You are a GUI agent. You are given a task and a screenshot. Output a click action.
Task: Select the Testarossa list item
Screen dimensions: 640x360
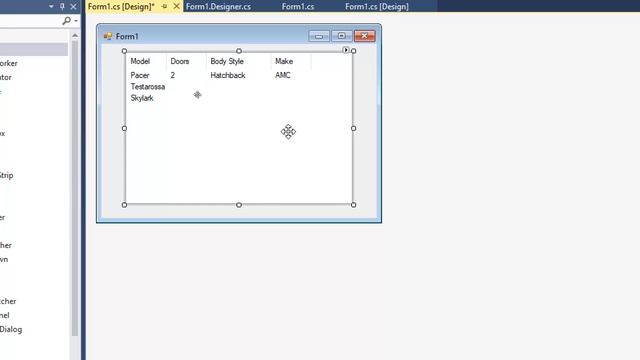click(x=147, y=87)
